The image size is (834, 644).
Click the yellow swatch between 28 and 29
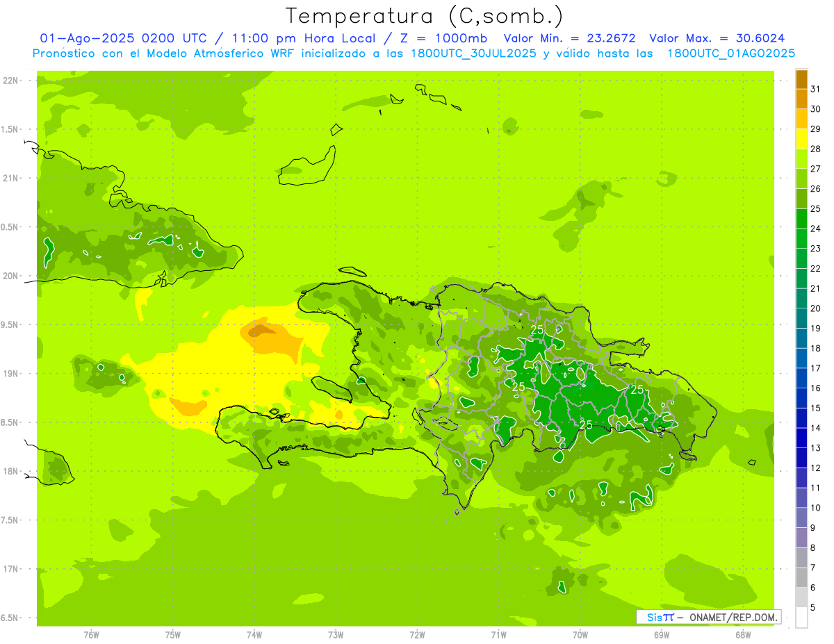point(801,139)
